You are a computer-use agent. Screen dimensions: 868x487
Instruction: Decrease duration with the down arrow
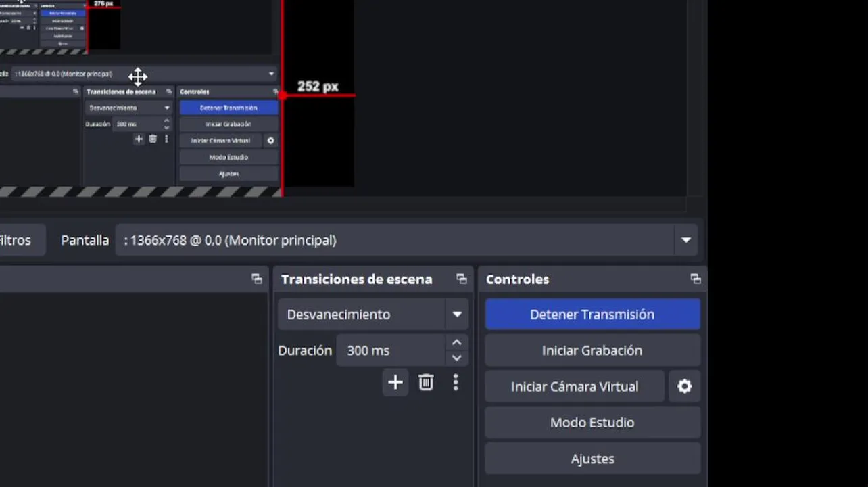pos(456,358)
